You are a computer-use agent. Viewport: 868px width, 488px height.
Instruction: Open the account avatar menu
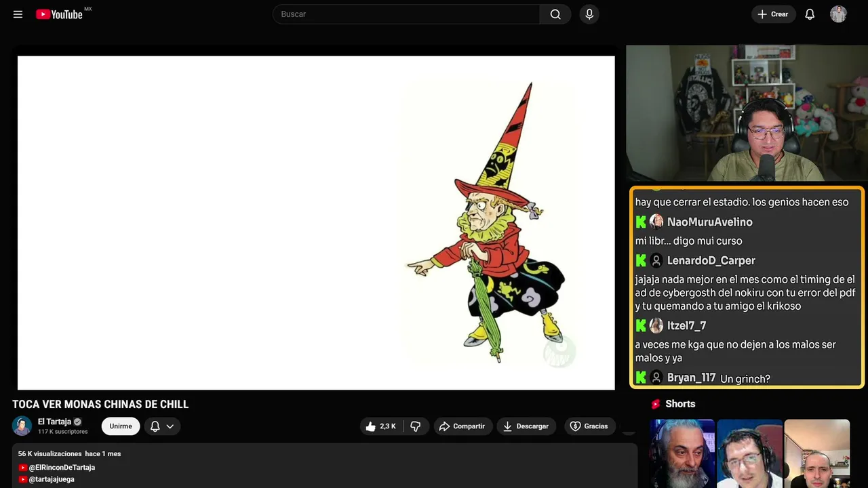(x=839, y=14)
